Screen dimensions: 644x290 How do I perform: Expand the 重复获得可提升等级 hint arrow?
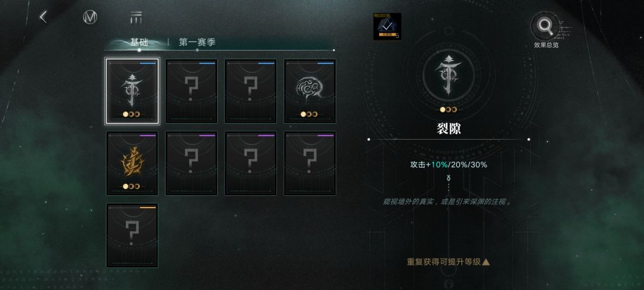(x=487, y=262)
